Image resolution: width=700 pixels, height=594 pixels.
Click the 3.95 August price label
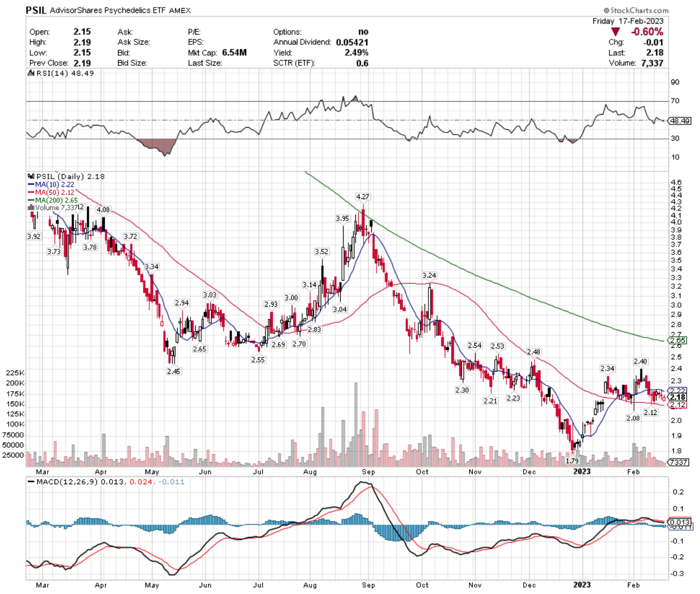[x=342, y=219]
